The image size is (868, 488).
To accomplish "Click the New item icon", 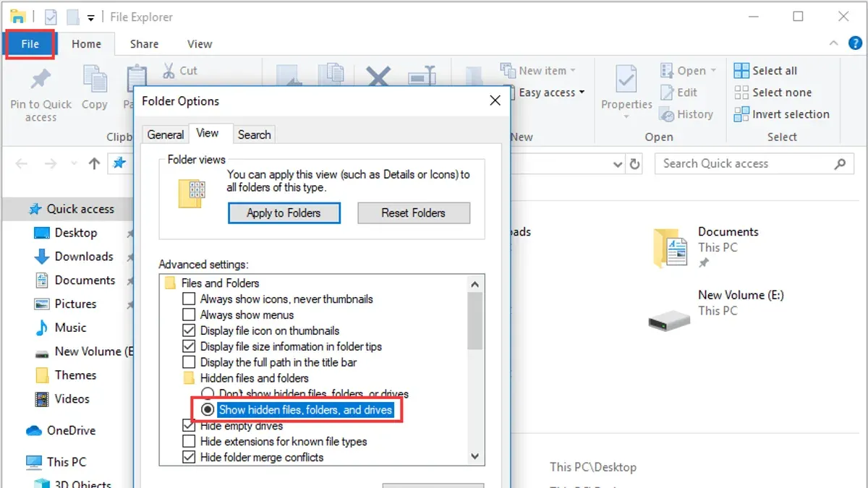I will 508,70.
